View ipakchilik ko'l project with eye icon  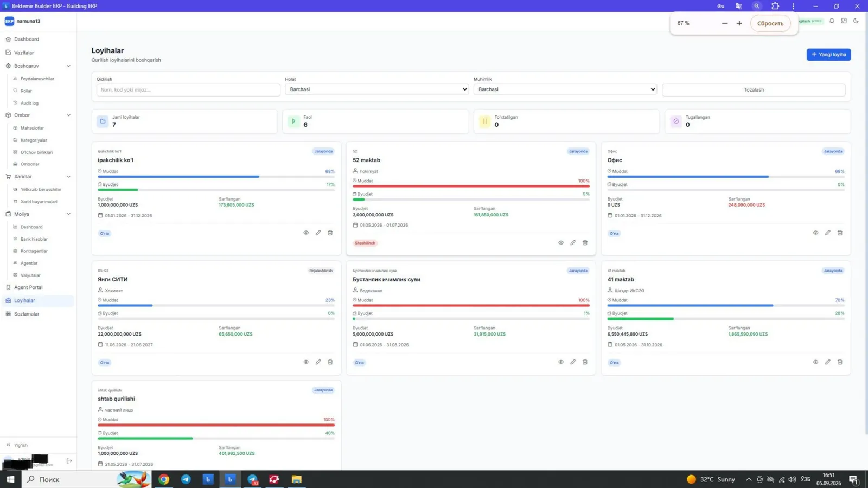click(306, 233)
